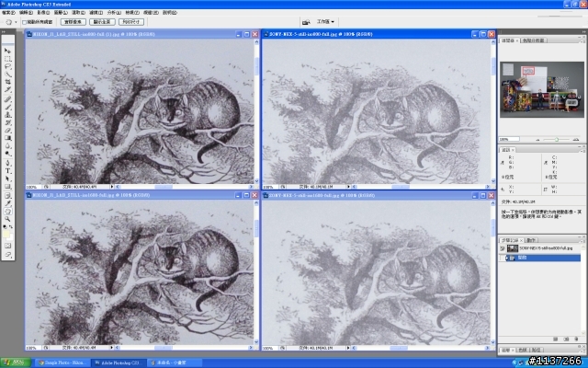Switch to the 動作 actions tab
Image resolution: width=588 pixels, height=368 pixels.
(x=531, y=240)
